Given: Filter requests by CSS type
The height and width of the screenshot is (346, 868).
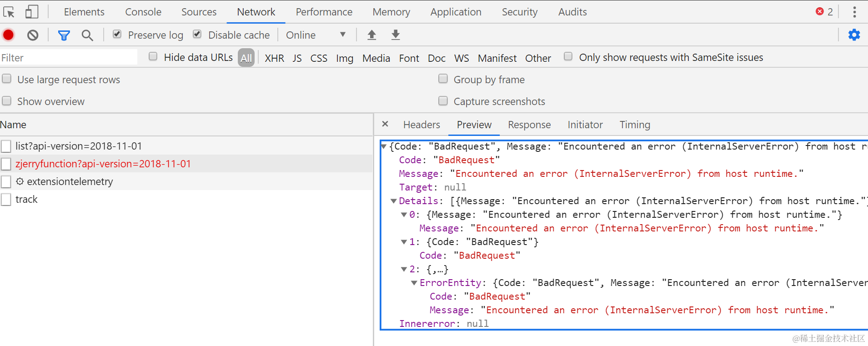Looking at the screenshot, I should pyautogui.click(x=319, y=58).
